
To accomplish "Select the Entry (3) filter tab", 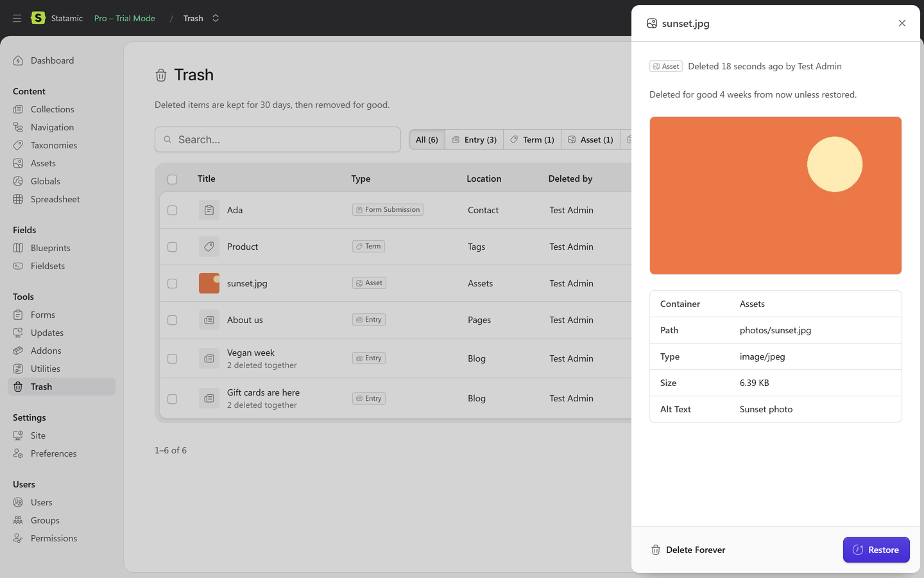I will coord(474,139).
